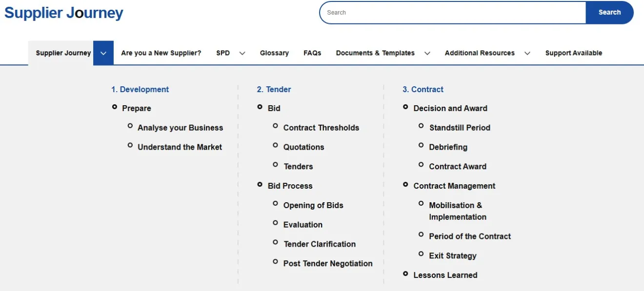Viewport: 644px width, 291px height.
Task: Open the 'Understand the Market' link
Action: (x=180, y=147)
